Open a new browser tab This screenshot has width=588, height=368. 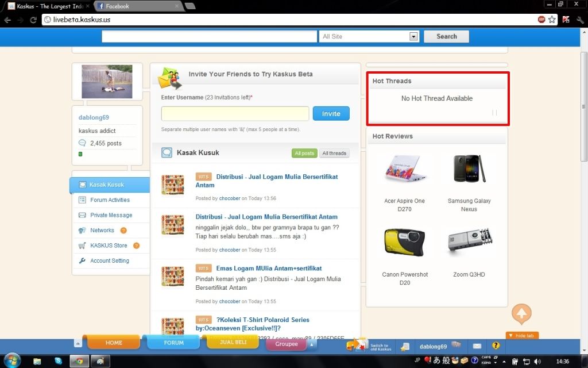pyautogui.click(x=190, y=6)
